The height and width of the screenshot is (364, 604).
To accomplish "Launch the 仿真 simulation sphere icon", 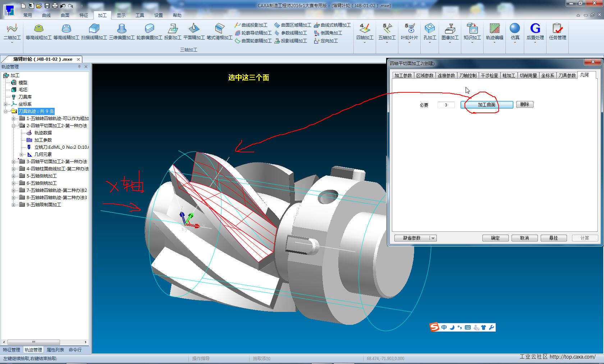I will click(515, 29).
